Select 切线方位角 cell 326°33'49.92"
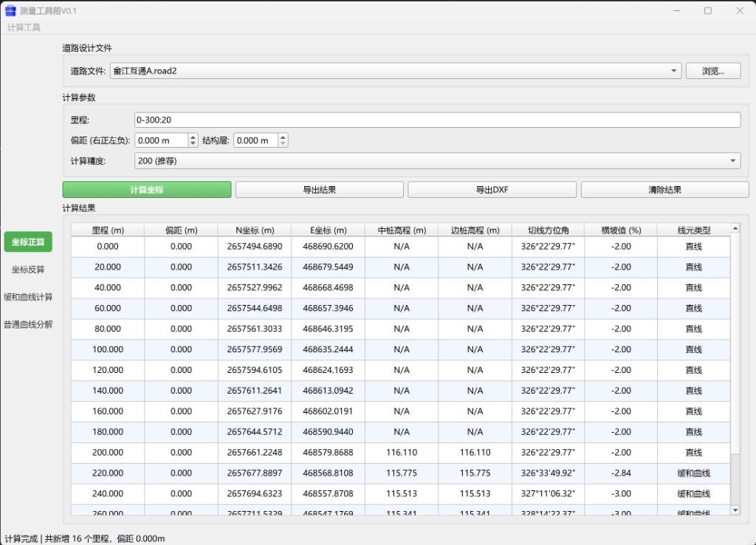 549,473
